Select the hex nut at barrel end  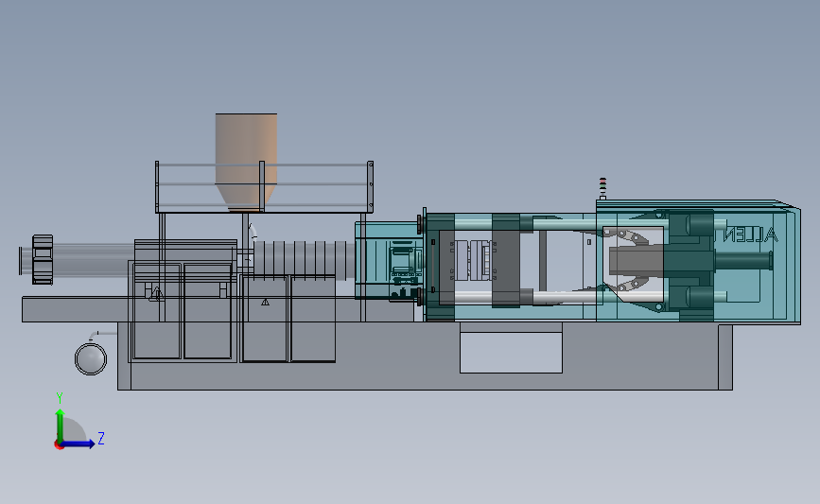[x=43, y=260]
